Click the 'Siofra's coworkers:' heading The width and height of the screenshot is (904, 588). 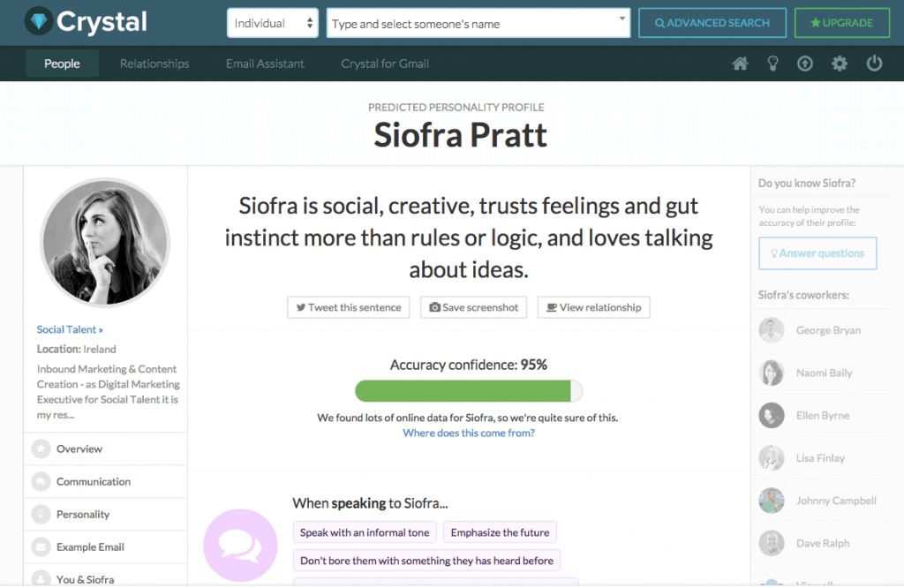(803, 295)
